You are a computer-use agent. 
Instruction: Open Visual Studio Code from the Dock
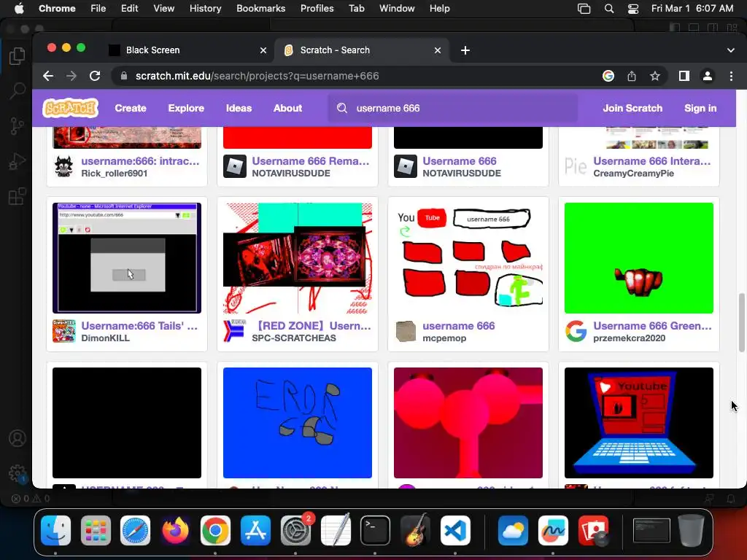tap(455, 530)
